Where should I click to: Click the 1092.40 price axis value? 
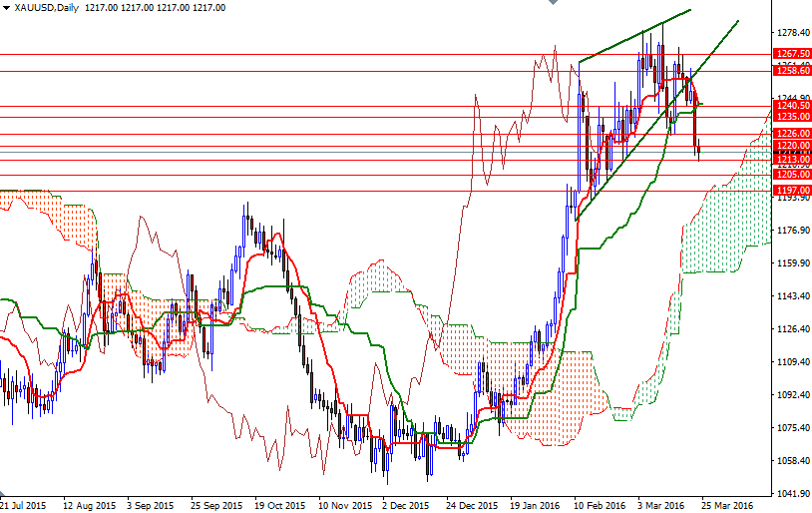793,395
